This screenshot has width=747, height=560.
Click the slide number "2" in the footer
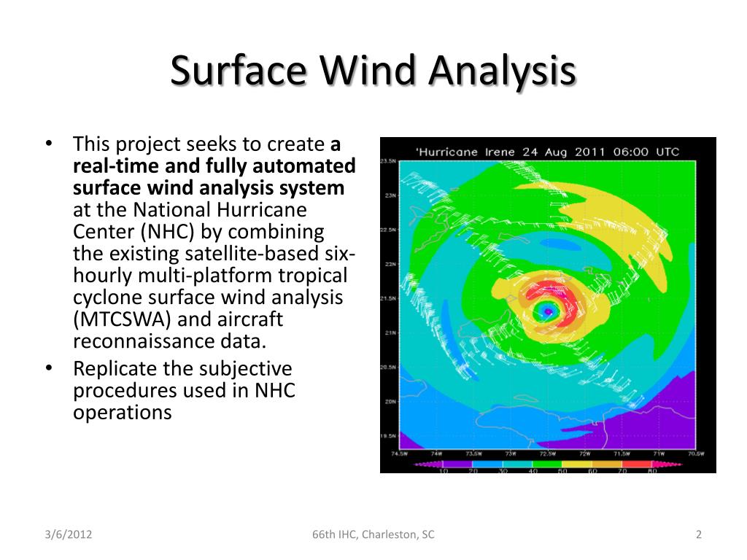tap(699, 534)
